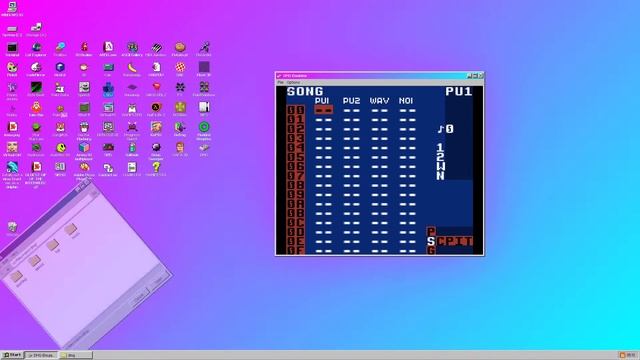The height and width of the screenshot is (360, 640).
Task: Click the WAV column header
Action: coord(380,100)
